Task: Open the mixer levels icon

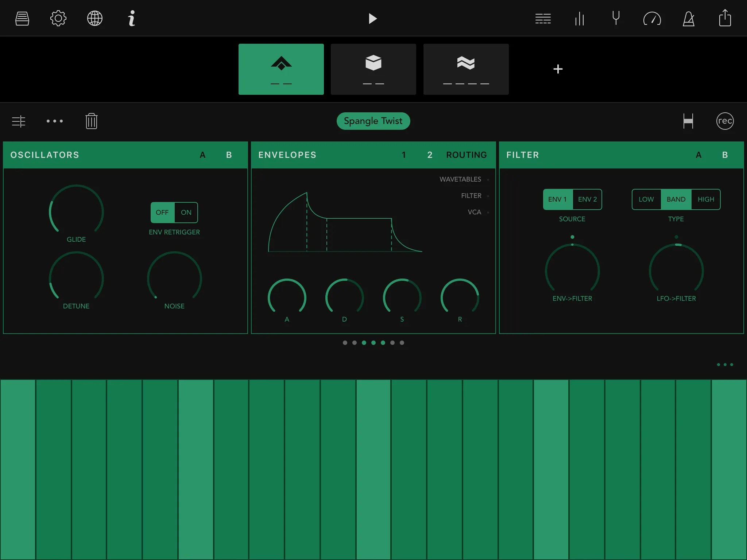Action: (x=579, y=18)
